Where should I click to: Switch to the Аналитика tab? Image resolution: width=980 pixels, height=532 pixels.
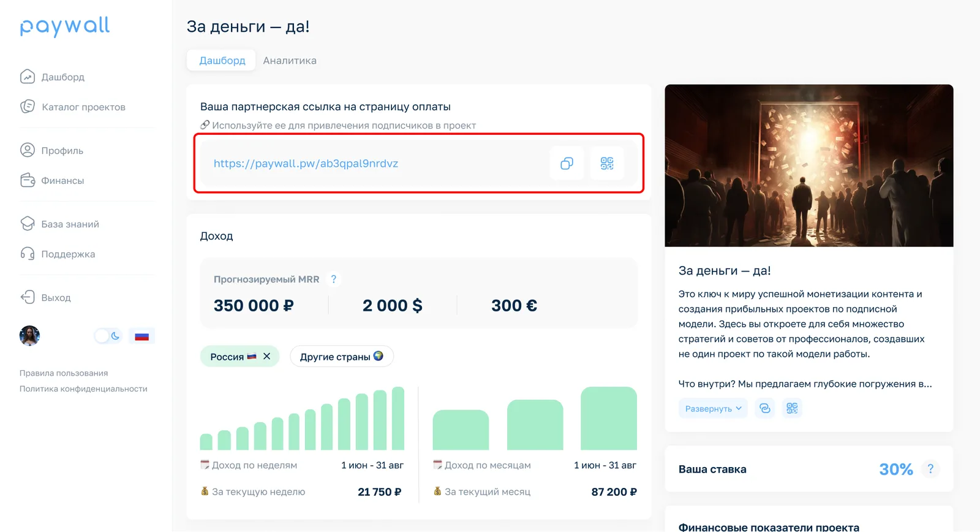[290, 60]
